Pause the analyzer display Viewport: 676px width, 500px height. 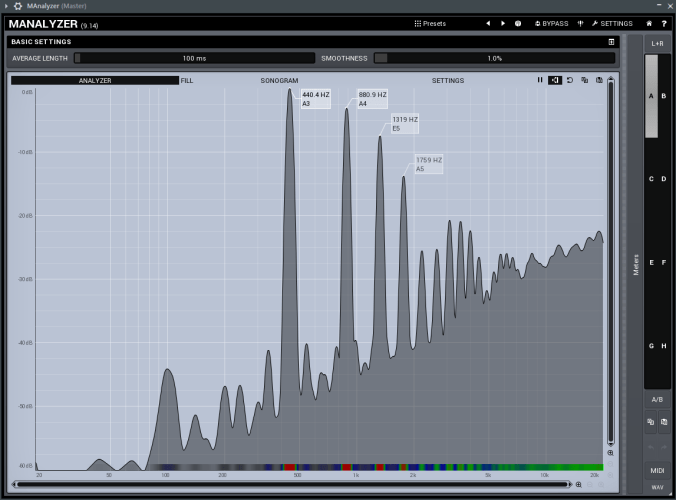coord(540,80)
